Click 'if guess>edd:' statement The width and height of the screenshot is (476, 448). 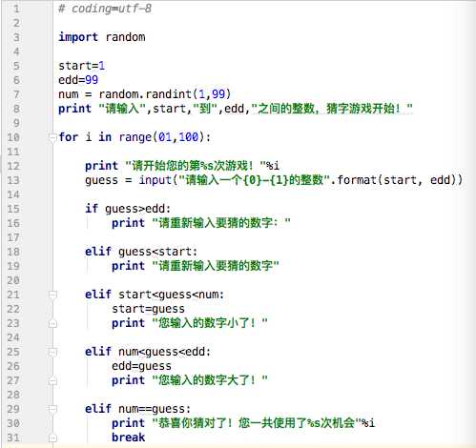point(128,209)
